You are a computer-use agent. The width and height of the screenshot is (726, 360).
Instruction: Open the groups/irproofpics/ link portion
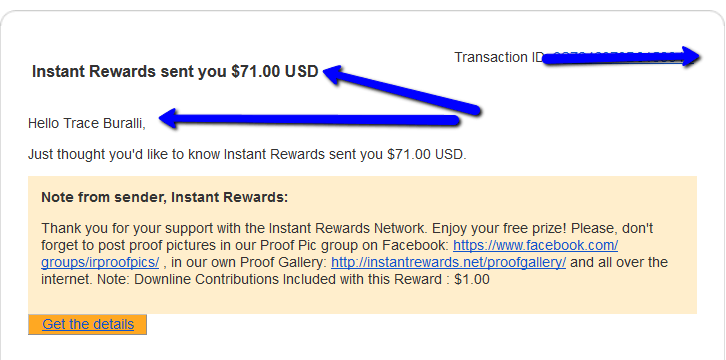click(x=100, y=262)
